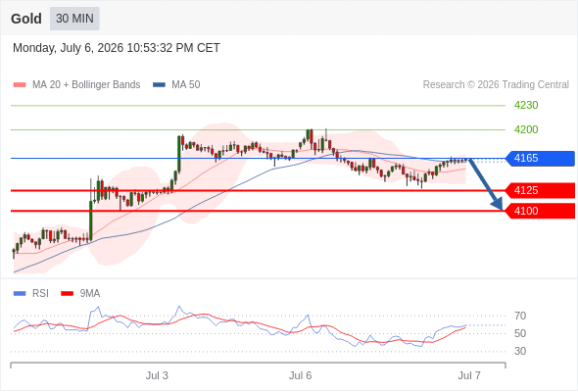The height and width of the screenshot is (392, 578).
Task: Select the Jul 3 date axis label
Action: (157, 375)
